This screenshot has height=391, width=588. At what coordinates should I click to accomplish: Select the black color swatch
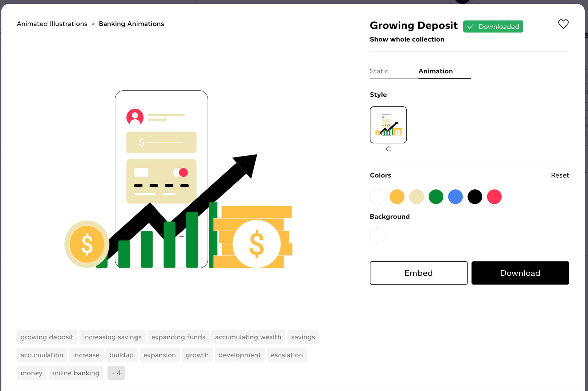coord(475,197)
